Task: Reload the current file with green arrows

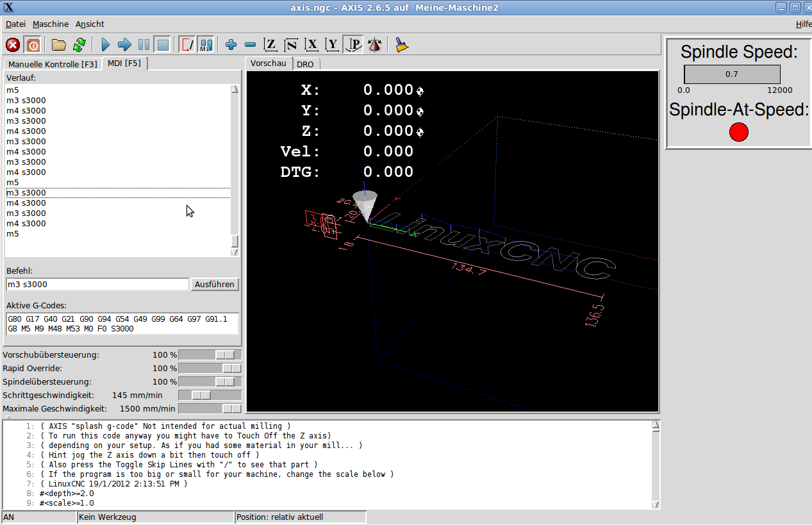Action: [x=79, y=45]
